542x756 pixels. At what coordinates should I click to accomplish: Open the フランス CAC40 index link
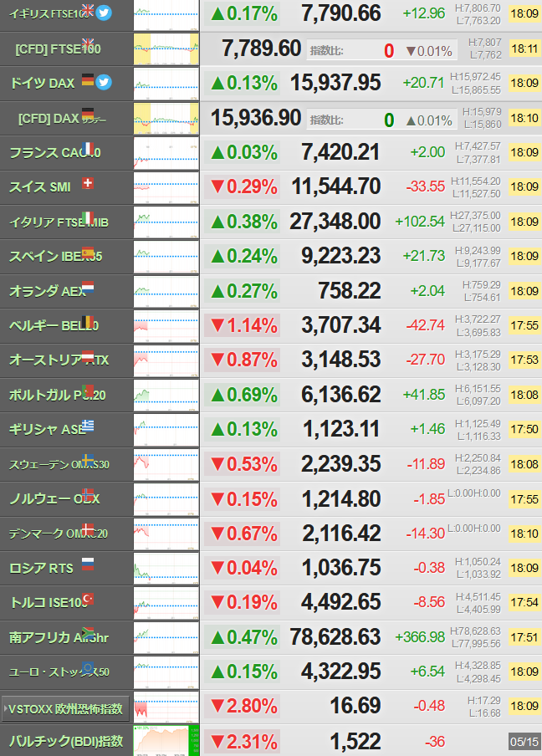tap(55, 153)
